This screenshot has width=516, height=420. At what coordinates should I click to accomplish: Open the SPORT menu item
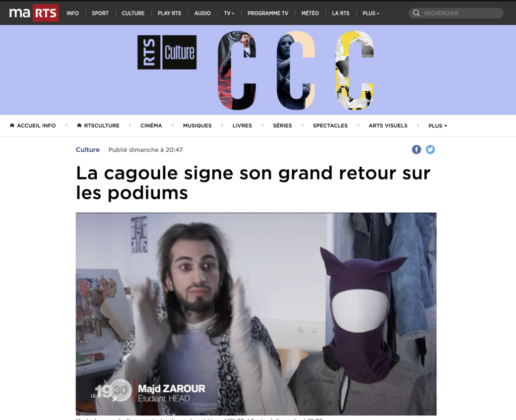pos(100,13)
